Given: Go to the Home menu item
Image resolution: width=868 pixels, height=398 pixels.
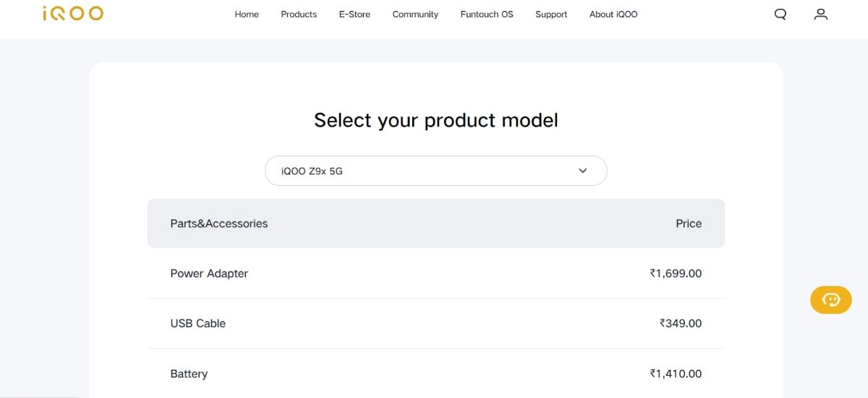Looking at the screenshot, I should tap(247, 14).
